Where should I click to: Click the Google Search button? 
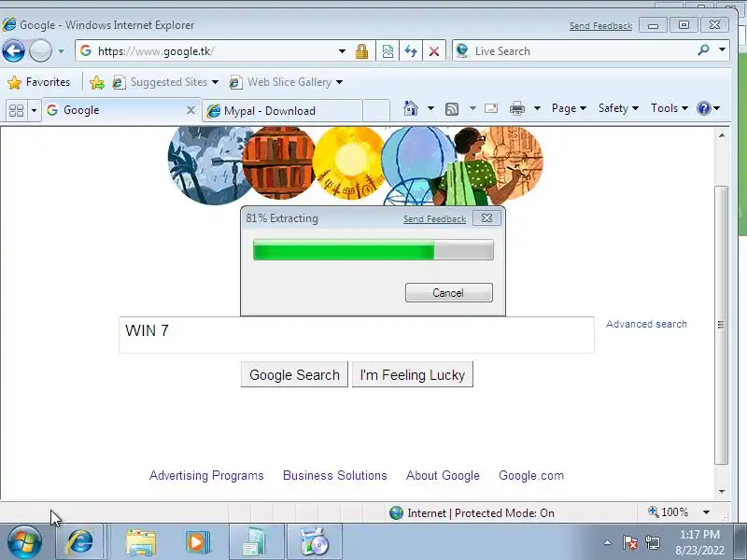(294, 375)
